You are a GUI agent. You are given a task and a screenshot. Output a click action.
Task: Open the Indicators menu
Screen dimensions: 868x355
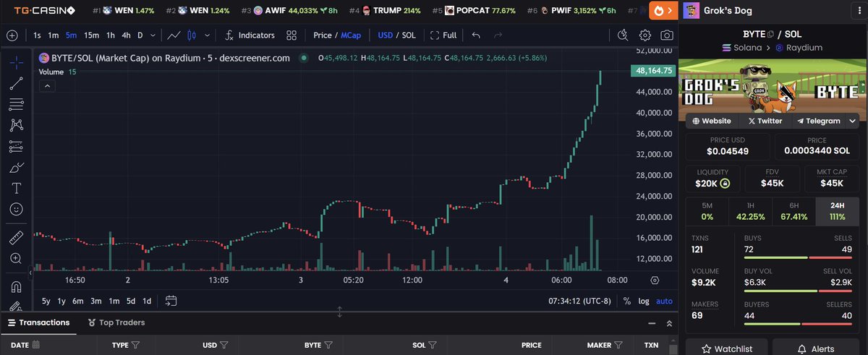pyautogui.click(x=250, y=35)
